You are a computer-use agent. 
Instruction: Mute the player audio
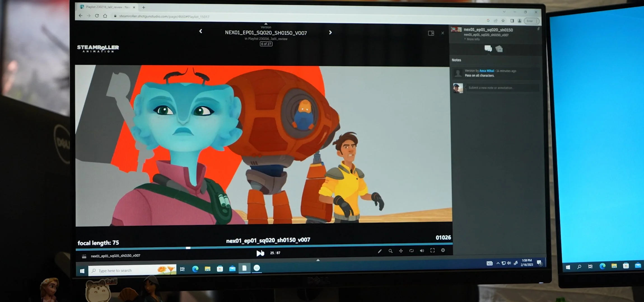point(422,251)
